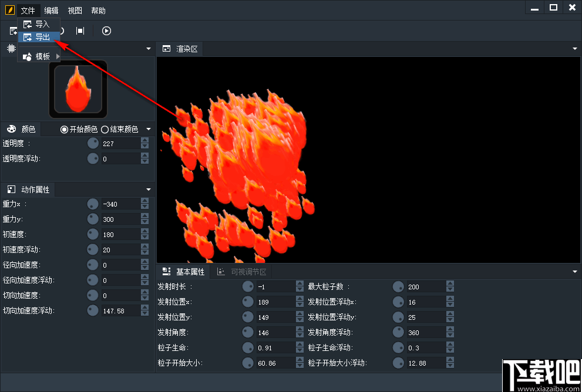The width and height of the screenshot is (582, 392).
Task: Click the 透明度浮动 value field
Action: click(x=121, y=158)
